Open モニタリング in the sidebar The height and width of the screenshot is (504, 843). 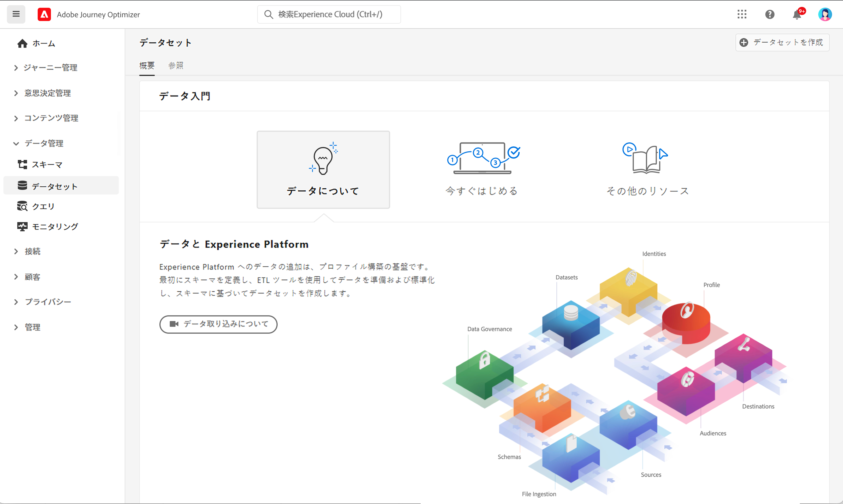point(54,226)
